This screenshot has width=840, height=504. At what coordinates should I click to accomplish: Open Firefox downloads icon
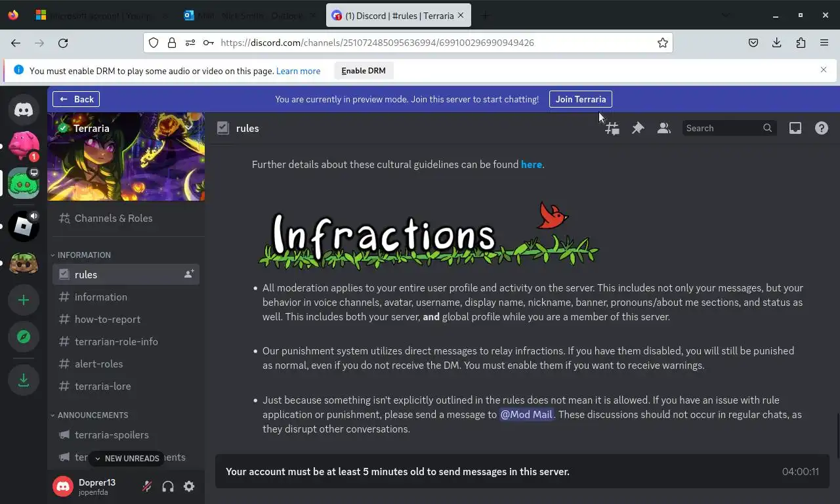pos(777,43)
